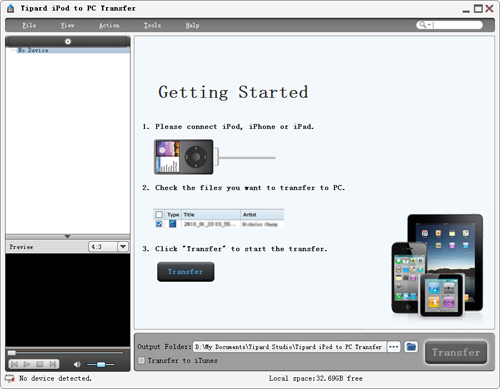Collapse the device list with the arrow divider

click(x=67, y=236)
